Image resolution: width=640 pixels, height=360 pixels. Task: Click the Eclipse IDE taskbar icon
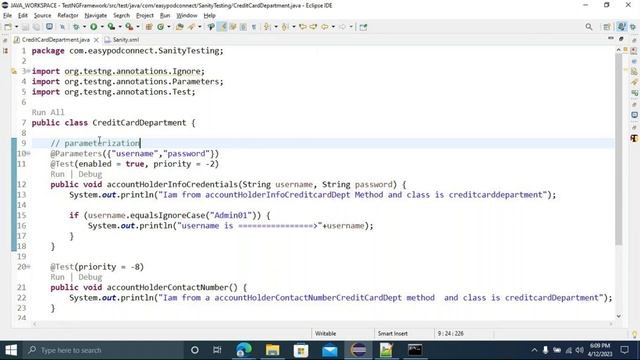coord(358,350)
